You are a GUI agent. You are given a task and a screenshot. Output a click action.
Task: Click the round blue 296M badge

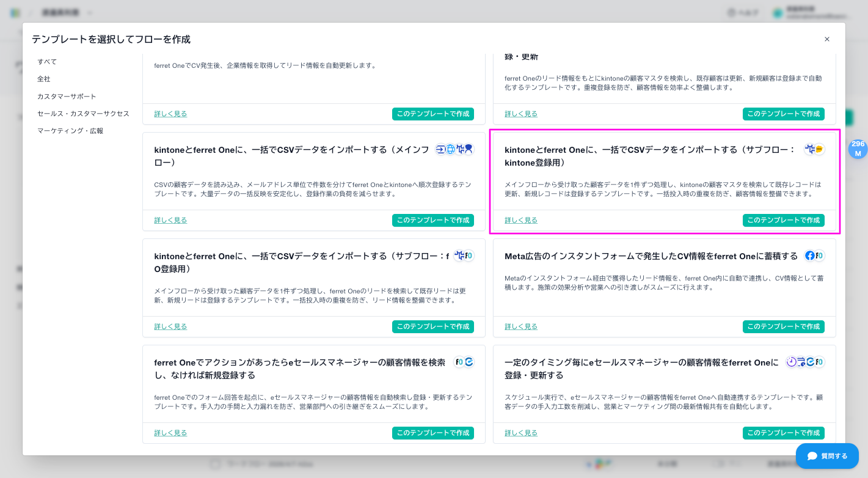(858, 149)
